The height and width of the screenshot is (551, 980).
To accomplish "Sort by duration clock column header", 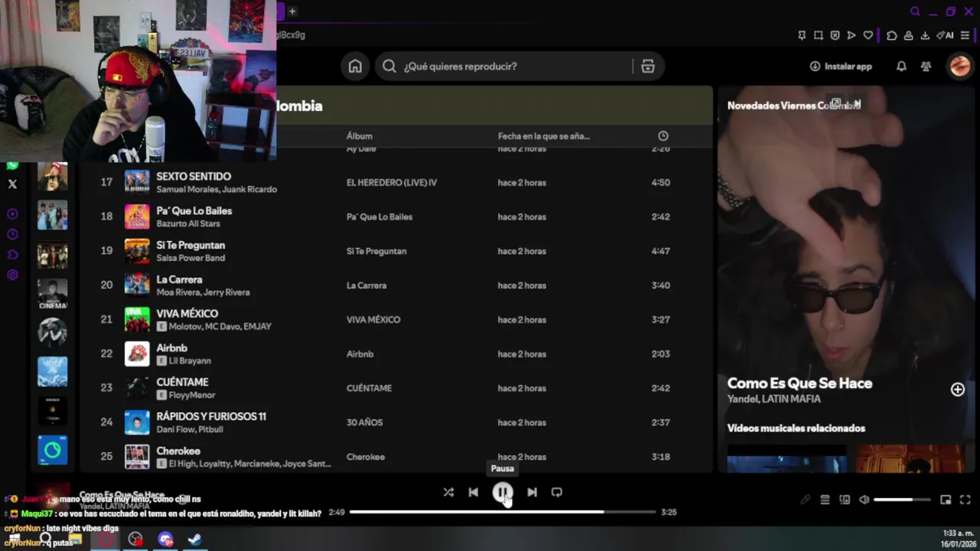I will 663,136.
